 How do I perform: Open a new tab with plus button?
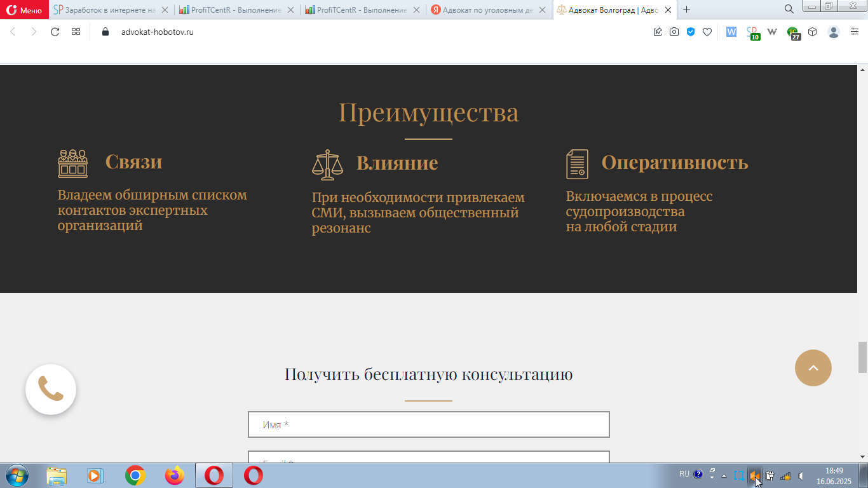coord(686,10)
